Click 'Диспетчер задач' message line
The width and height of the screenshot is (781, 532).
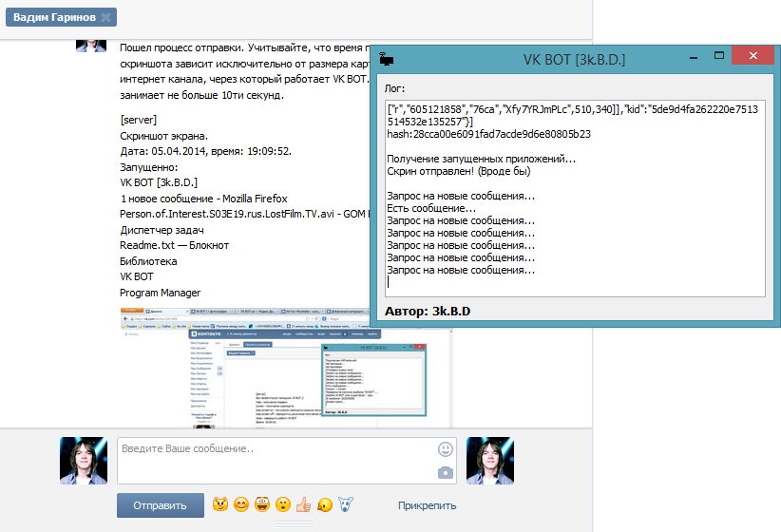[162, 230]
